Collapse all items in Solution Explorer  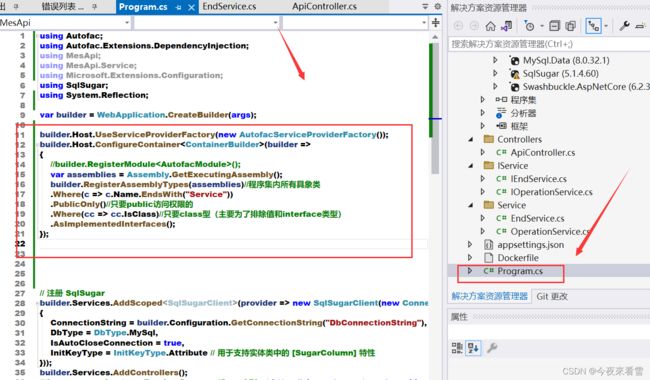(554, 27)
